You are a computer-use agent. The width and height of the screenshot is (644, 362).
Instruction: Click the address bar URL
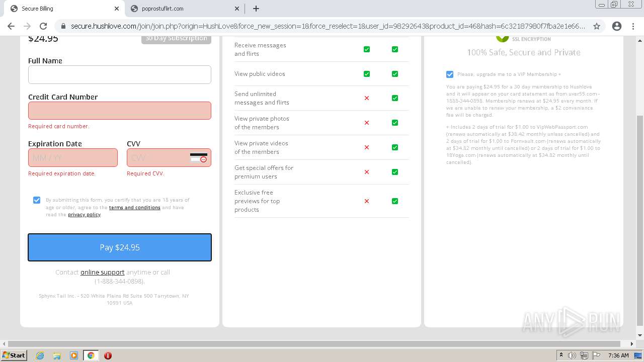pyautogui.click(x=328, y=26)
